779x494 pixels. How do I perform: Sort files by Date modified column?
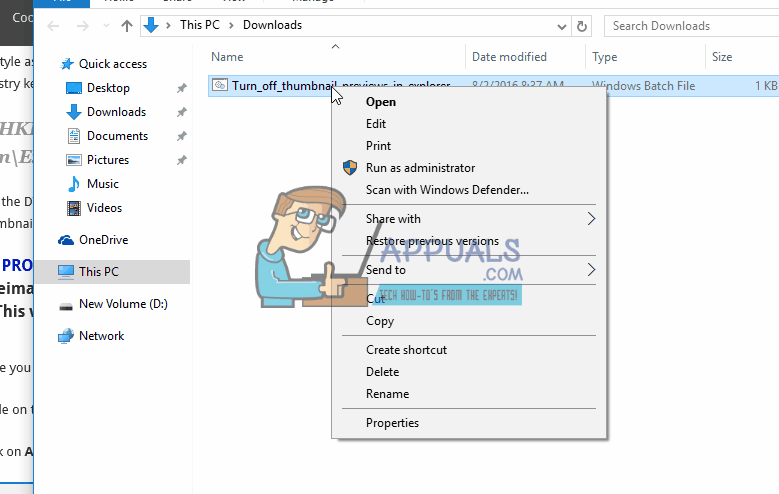click(x=509, y=57)
